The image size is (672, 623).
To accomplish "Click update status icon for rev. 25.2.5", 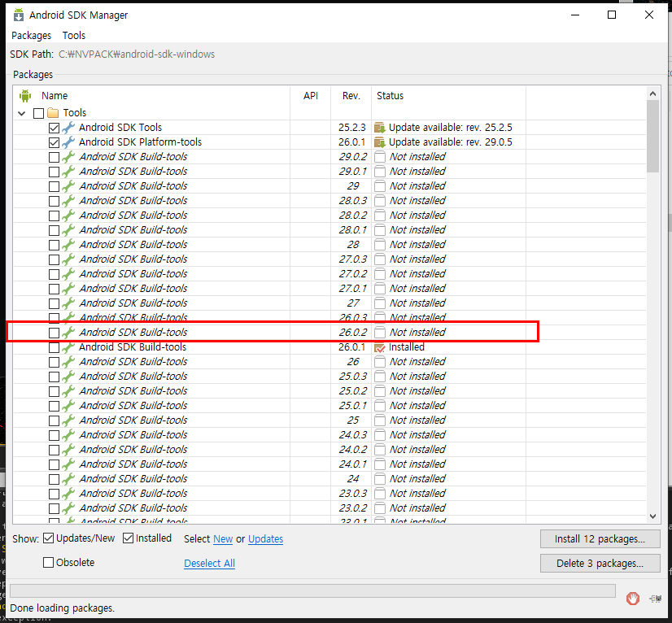I will (380, 128).
